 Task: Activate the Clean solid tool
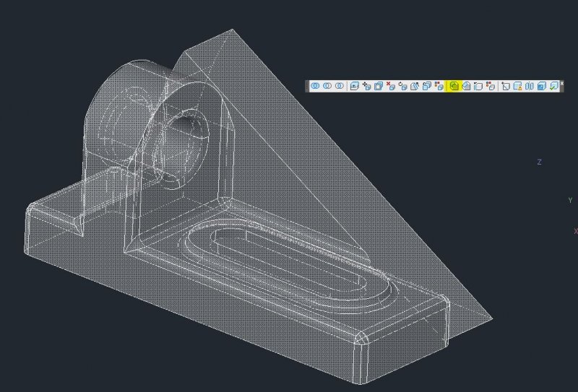(518, 86)
